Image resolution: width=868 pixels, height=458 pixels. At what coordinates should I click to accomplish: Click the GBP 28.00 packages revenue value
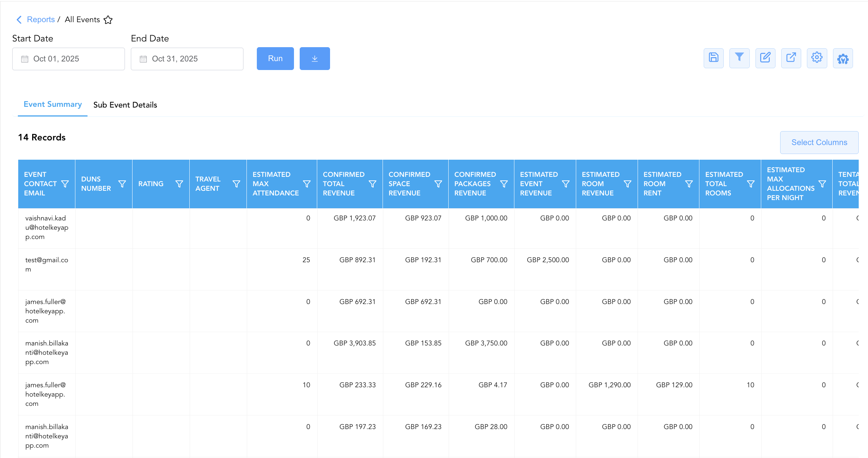pos(491,427)
